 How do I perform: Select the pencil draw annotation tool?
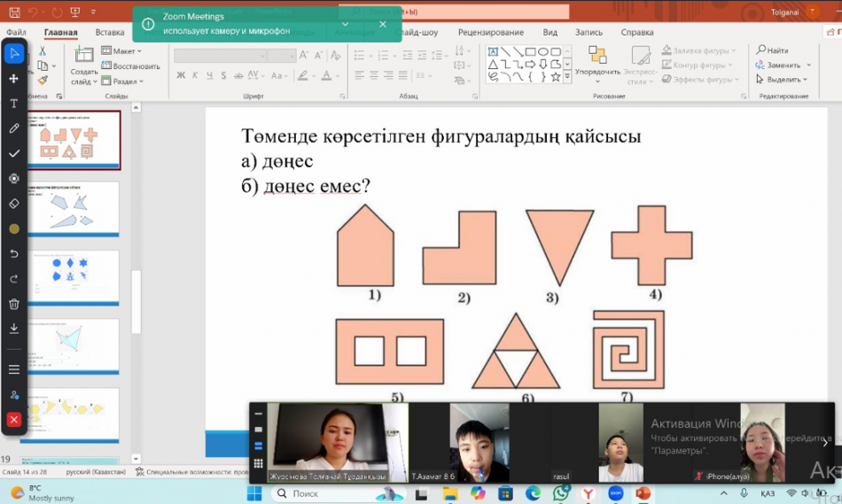pos(14,128)
